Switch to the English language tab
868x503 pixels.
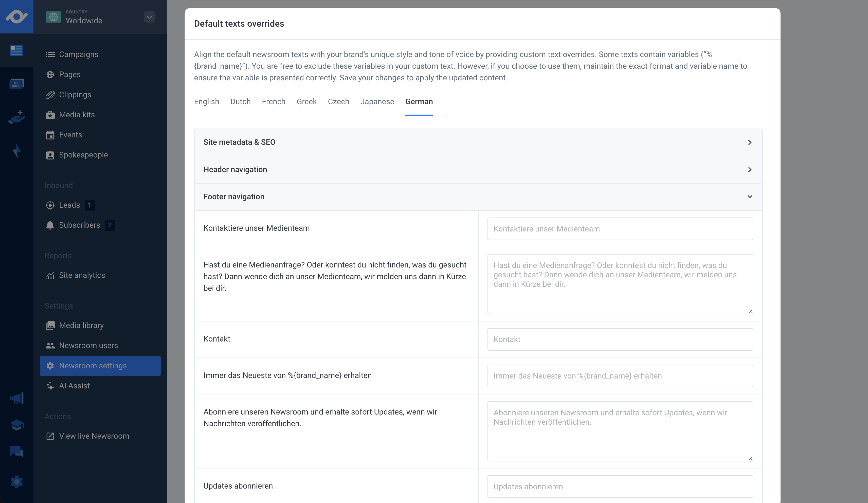tap(206, 102)
